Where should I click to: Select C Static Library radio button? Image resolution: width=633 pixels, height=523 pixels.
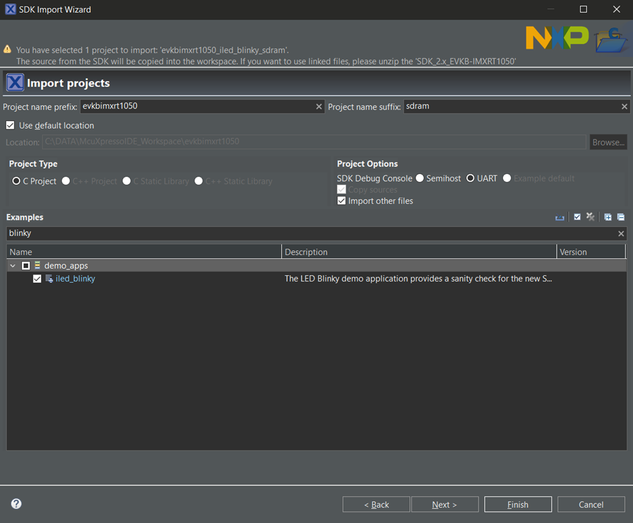point(127,181)
